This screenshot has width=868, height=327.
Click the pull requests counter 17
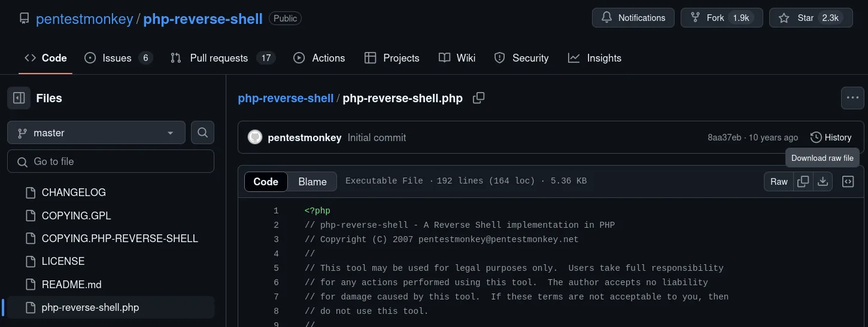coord(266,58)
